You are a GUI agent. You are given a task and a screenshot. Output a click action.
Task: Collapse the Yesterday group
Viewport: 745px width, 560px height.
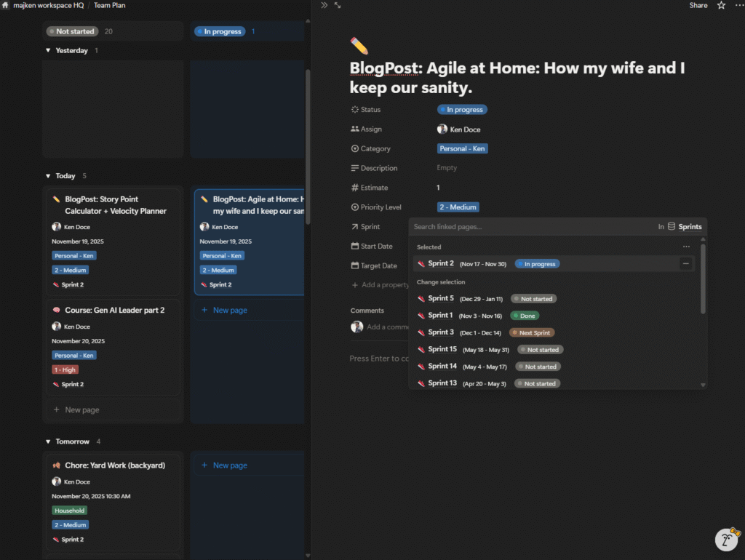click(48, 51)
